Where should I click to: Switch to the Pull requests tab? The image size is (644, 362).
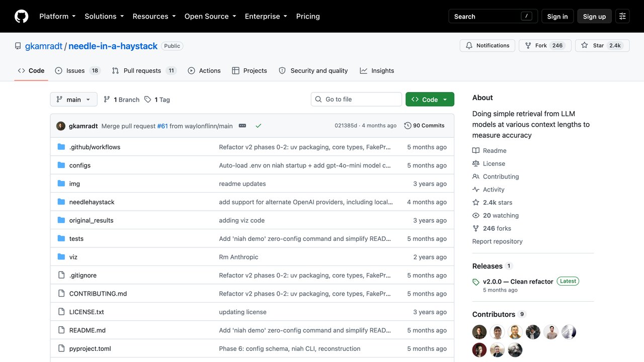point(144,71)
